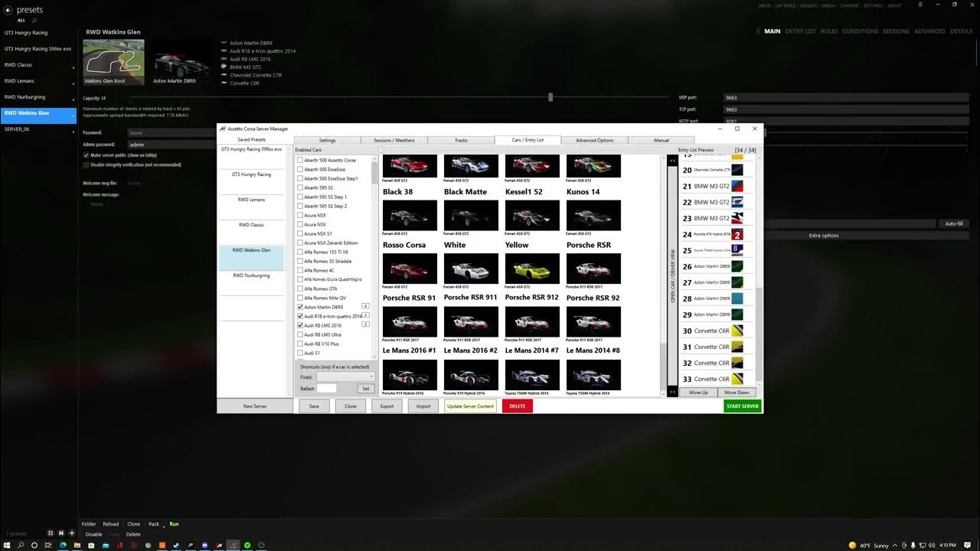Click Move Down in Entry List Preview
This screenshot has width=980, height=551.
(x=737, y=393)
